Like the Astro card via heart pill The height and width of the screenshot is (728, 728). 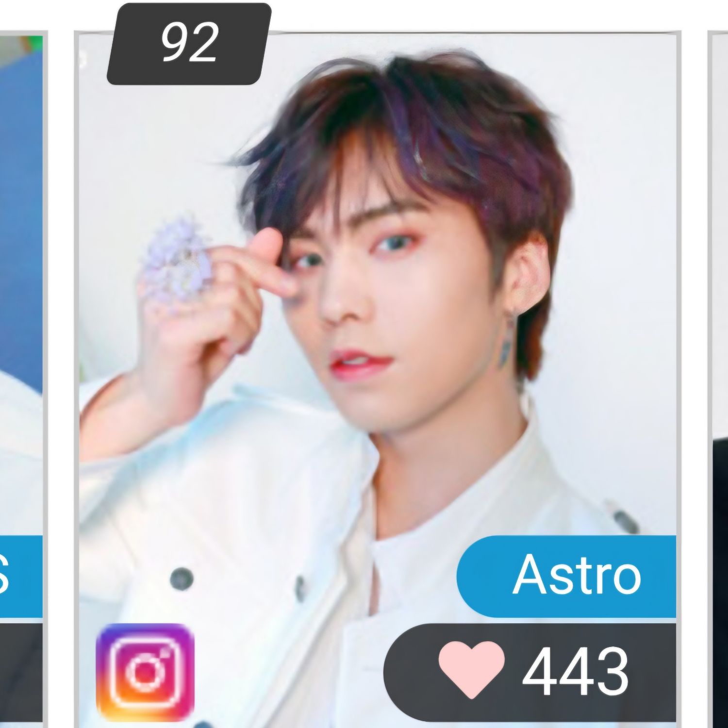529,673
